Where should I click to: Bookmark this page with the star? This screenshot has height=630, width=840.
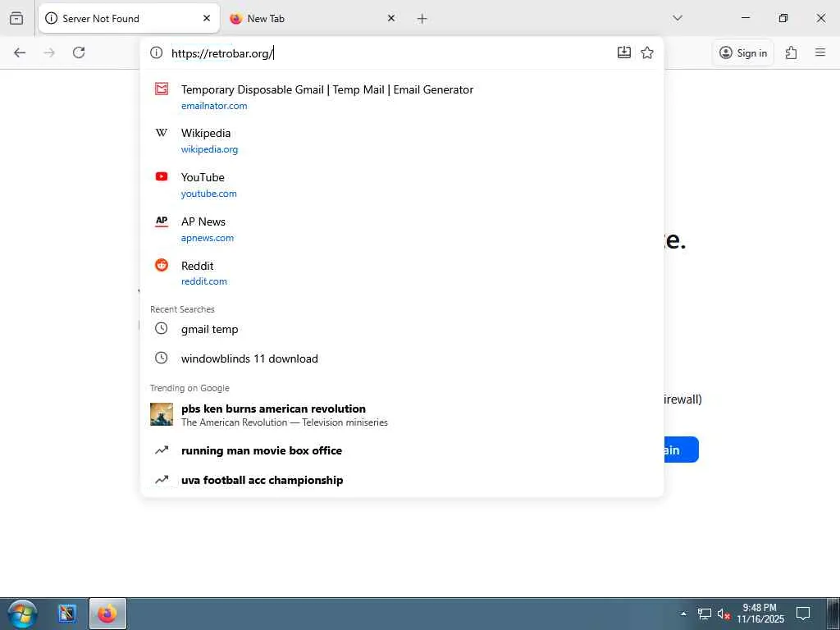[x=647, y=52]
